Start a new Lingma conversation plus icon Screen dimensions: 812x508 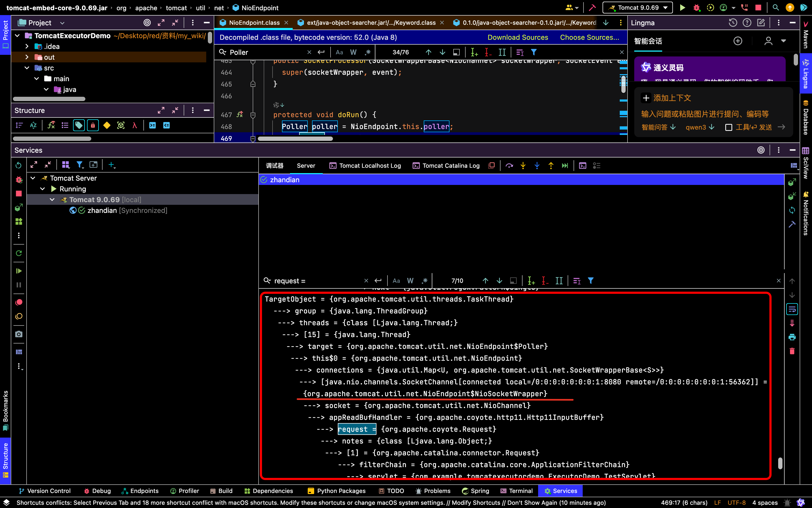click(x=738, y=41)
